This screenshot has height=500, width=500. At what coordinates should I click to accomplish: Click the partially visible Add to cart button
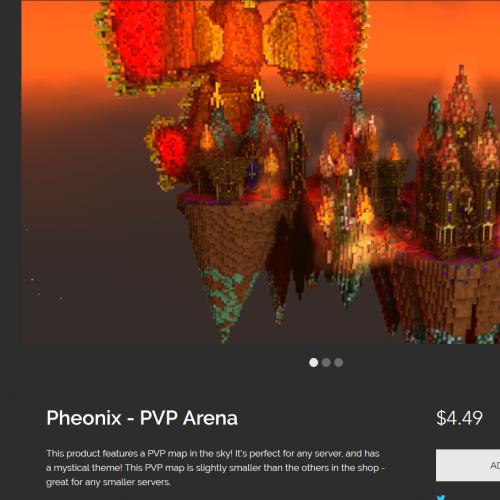(x=468, y=465)
